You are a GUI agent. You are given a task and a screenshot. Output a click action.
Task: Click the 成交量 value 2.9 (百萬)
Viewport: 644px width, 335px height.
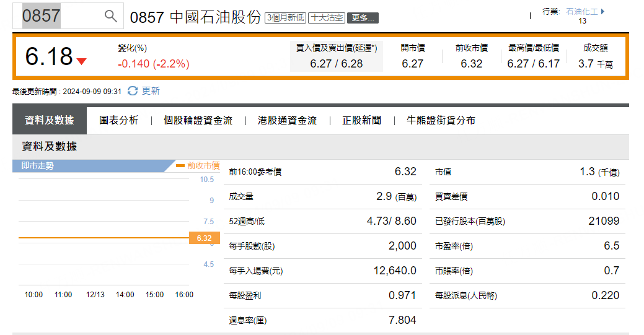coord(396,197)
